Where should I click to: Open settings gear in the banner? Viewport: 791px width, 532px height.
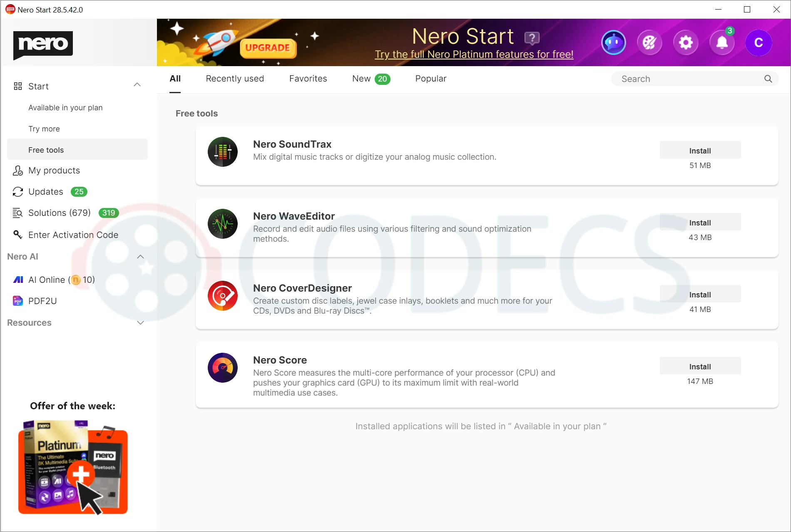686,42
